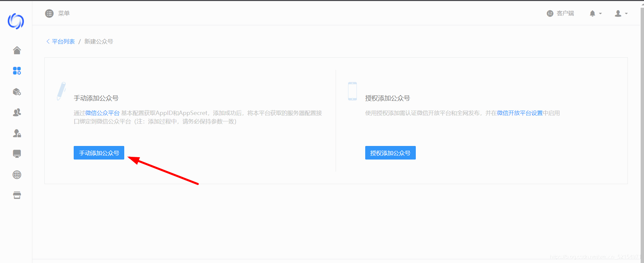Expand the notification bell dropdown
Viewport: 644px width, 263px height.
595,13
